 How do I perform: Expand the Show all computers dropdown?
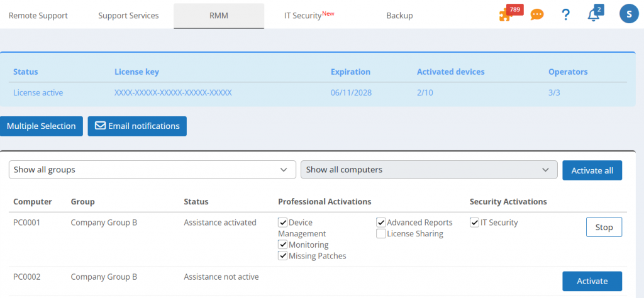(x=429, y=170)
